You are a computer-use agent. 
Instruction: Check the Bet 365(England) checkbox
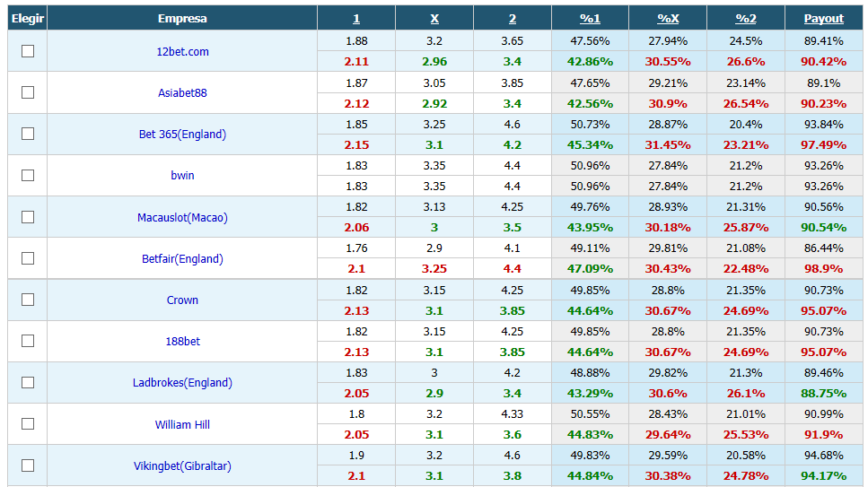click(28, 134)
